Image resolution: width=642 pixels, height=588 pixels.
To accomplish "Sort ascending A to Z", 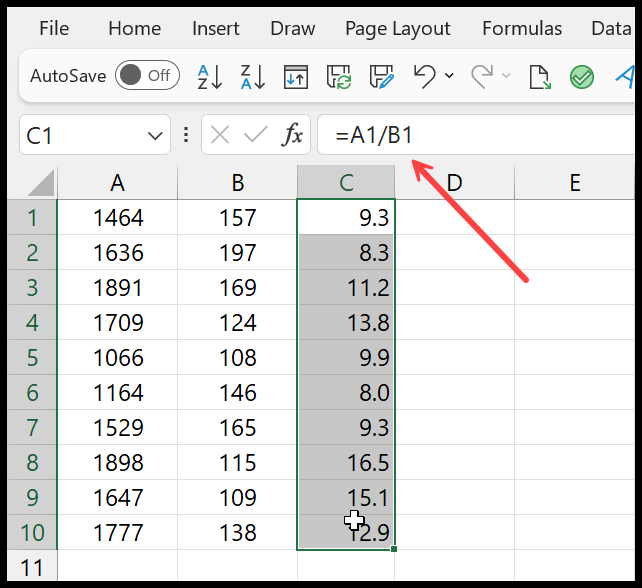I will point(210,77).
